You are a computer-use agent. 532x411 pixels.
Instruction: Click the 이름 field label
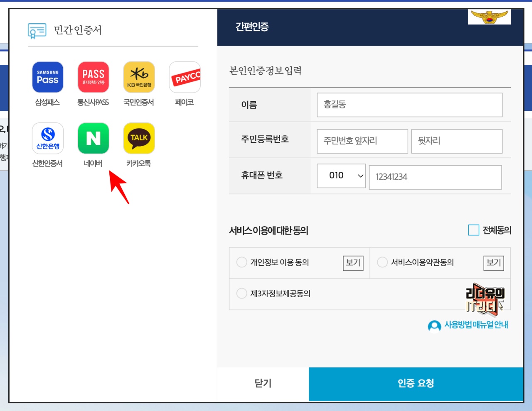pyautogui.click(x=249, y=105)
